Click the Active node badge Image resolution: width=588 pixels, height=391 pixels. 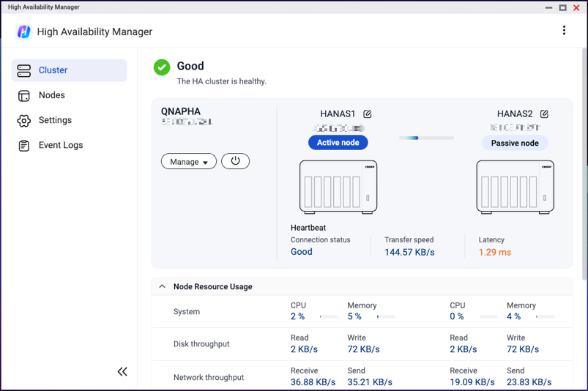[x=338, y=143]
